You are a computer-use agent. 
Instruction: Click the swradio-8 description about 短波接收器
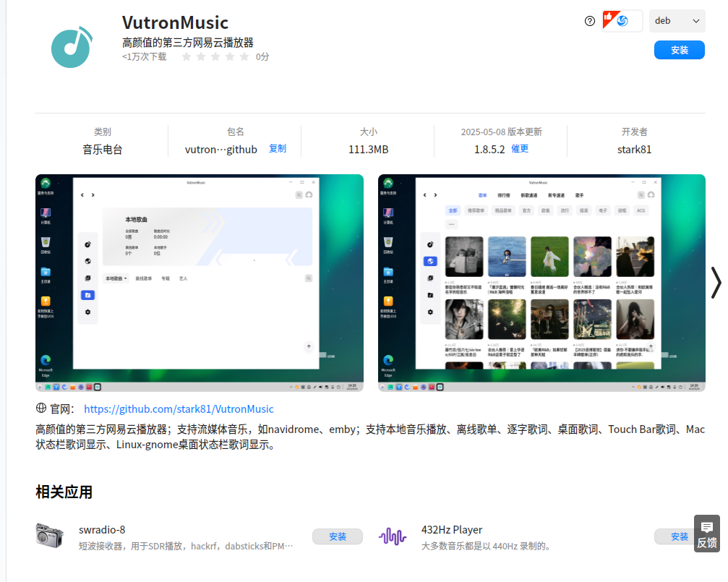[186, 547]
